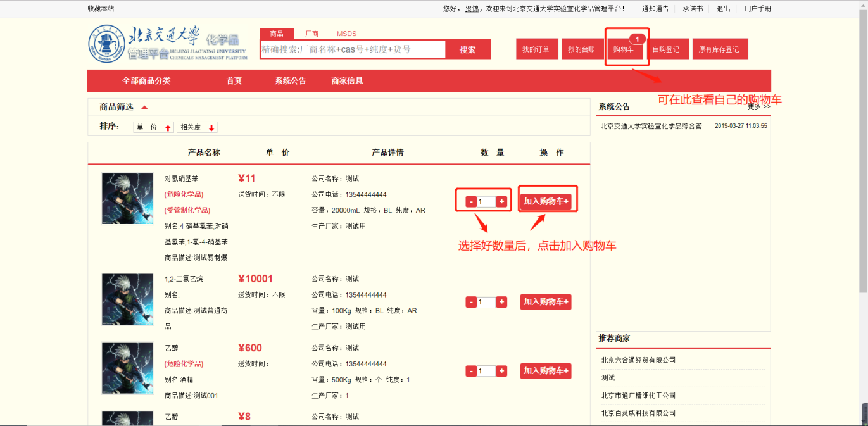This screenshot has width=868, height=426.
Task: Click the 搜索 search button
Action: point(467,49)
